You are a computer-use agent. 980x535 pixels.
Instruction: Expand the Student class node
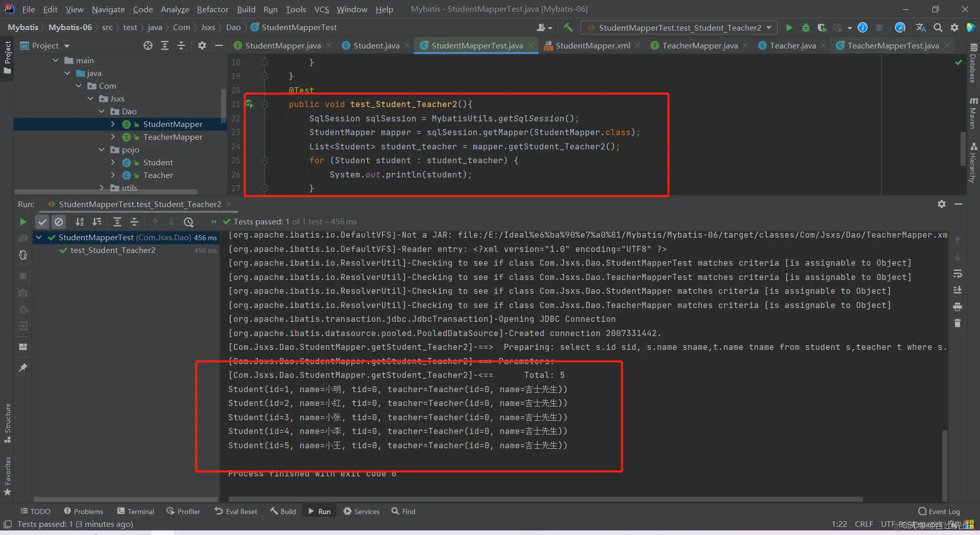coord(113,162)
